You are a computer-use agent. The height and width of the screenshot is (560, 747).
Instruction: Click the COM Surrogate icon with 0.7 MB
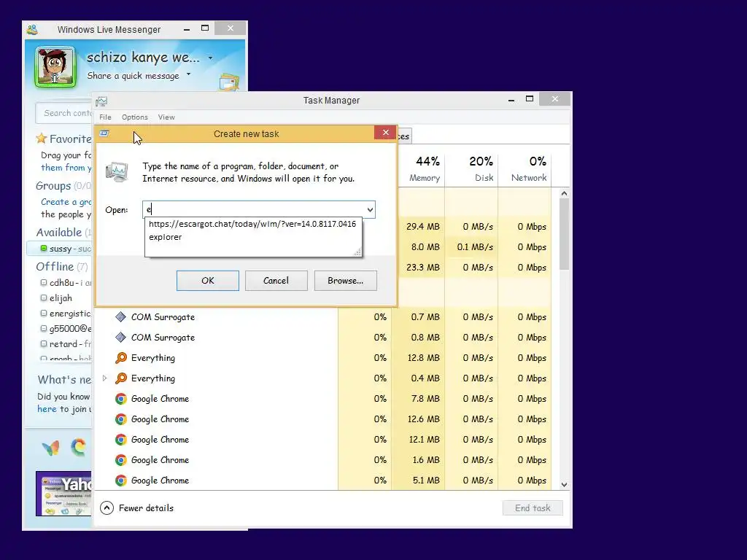tap(121, 316)
